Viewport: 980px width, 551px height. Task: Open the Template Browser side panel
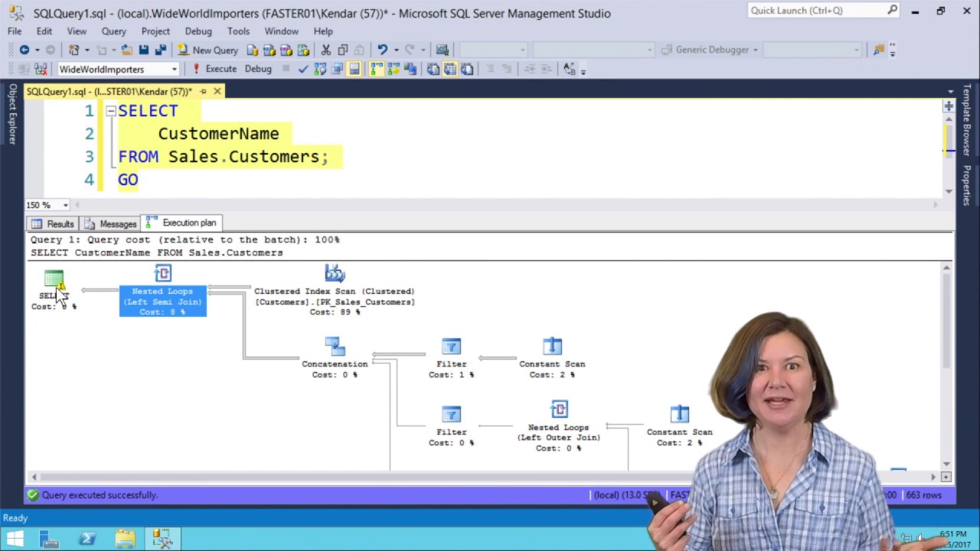(x=967, y=119)
